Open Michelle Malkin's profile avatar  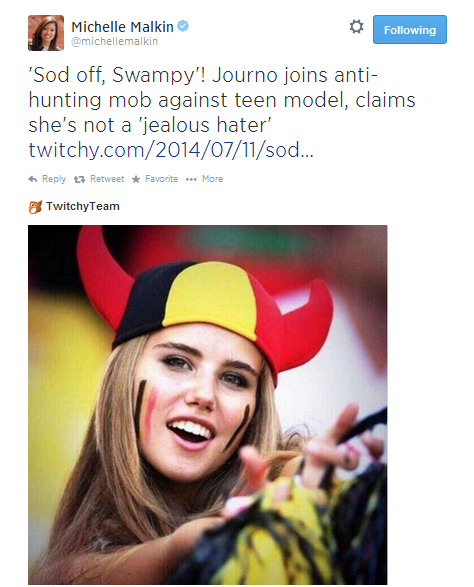point(46,33)
